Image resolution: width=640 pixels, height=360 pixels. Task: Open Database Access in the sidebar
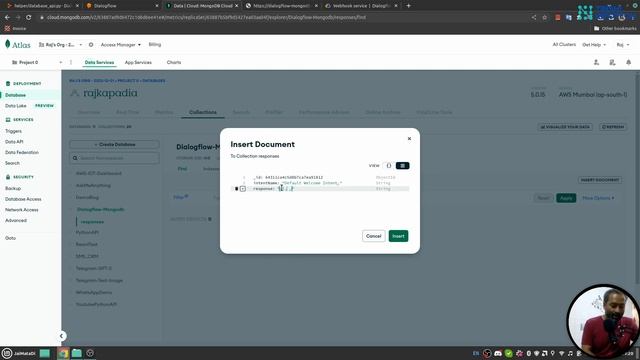tap(23, 199)
